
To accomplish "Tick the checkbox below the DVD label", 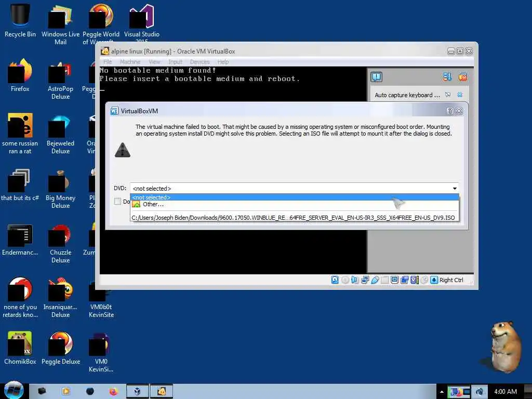I will [x=118, y=201].
